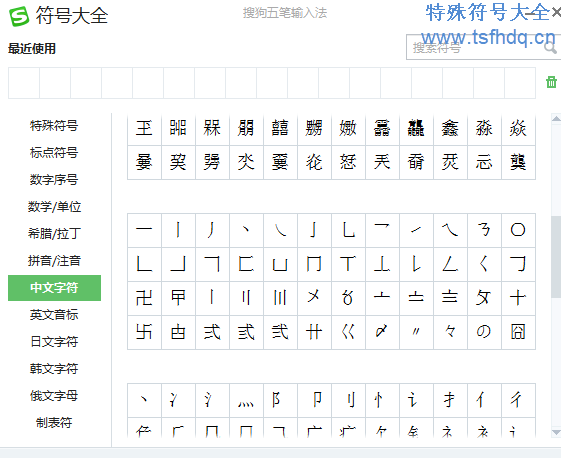Select the 中文字符 category
The height and width of the screenshot is (458, 561).
54,288
